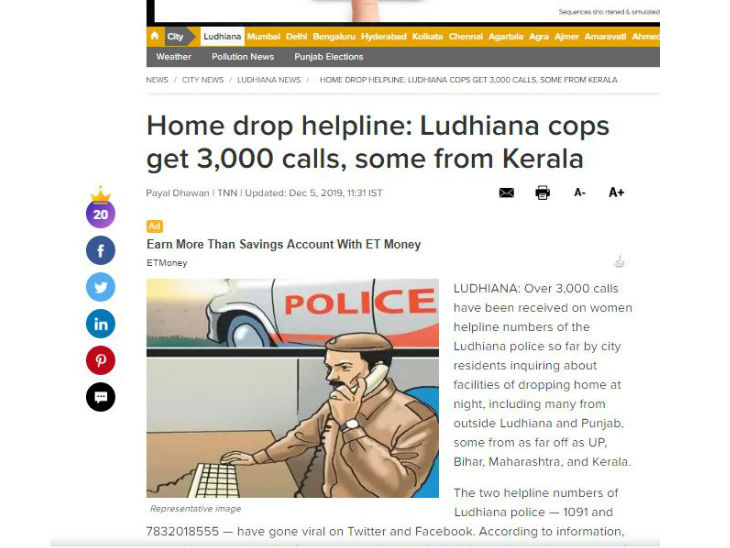Share article on LinkedIn
Image resolution: width=730 pixels, height=548 pixels.
pyautogui.click(x=101, y=324)
